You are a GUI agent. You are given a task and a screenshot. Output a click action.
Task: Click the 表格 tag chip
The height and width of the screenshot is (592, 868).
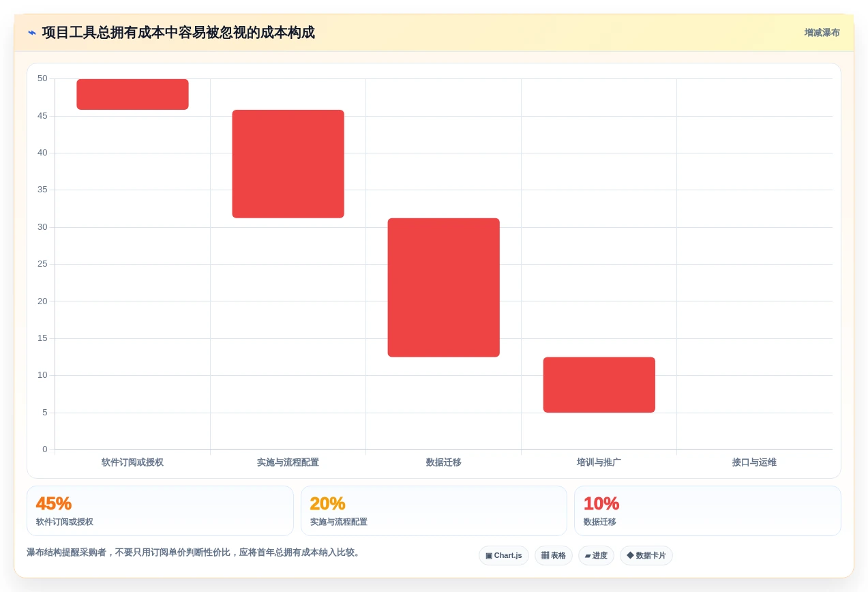pos(553,555)
